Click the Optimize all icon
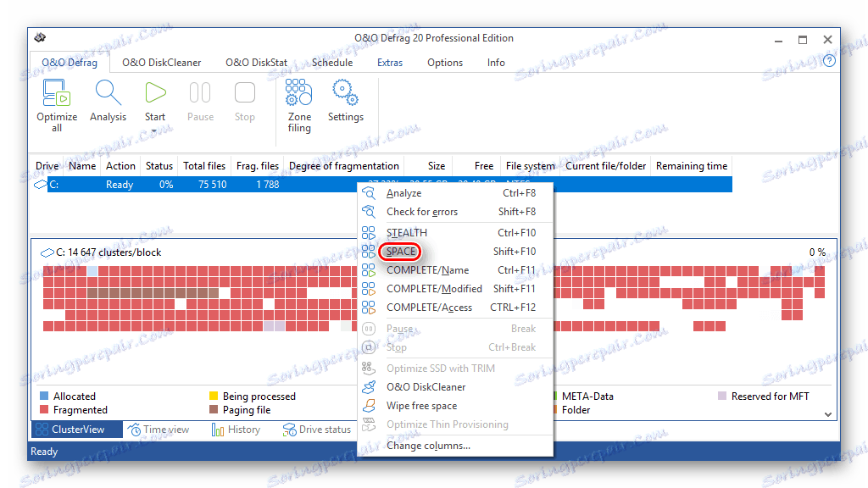The height and width of the screenshot is (488, 868). [57, 93]
